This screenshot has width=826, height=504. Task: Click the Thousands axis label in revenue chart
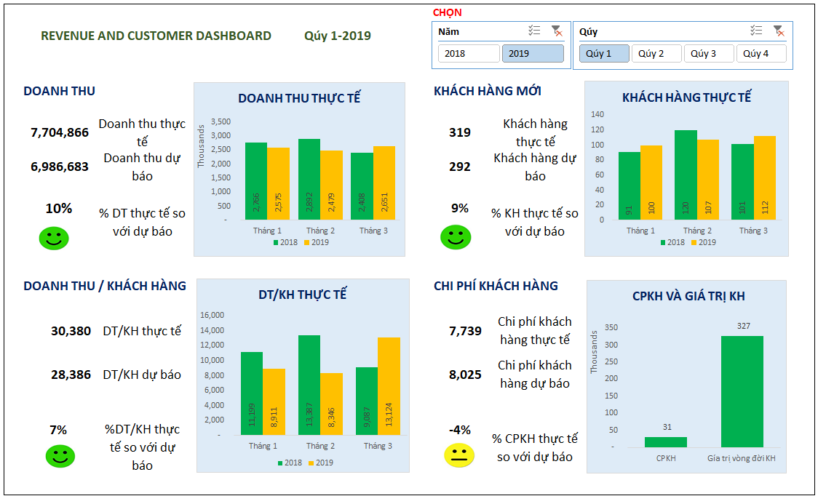click(201, 146)
